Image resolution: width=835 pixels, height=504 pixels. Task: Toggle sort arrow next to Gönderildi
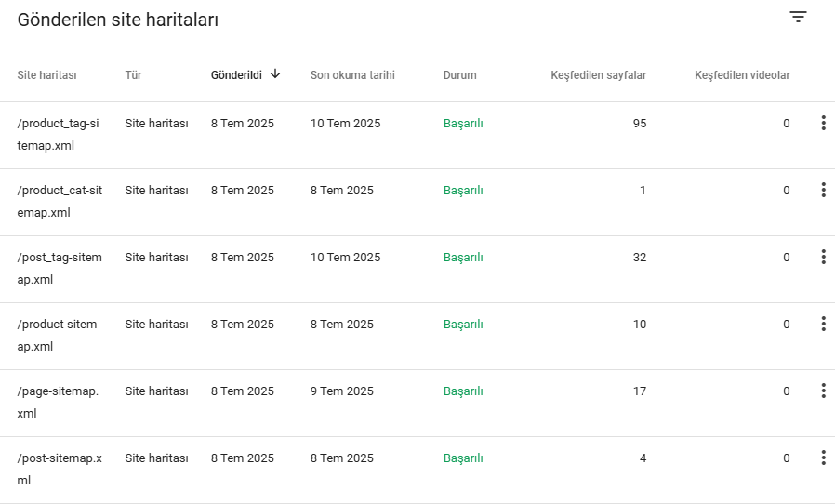pyautogui.click(x=275, y=74)
